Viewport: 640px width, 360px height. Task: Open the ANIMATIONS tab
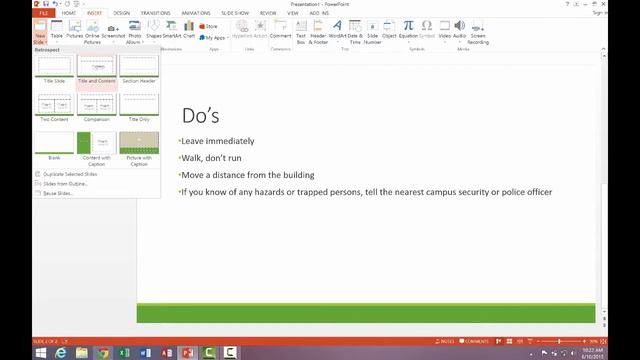[x=196, y=13]
